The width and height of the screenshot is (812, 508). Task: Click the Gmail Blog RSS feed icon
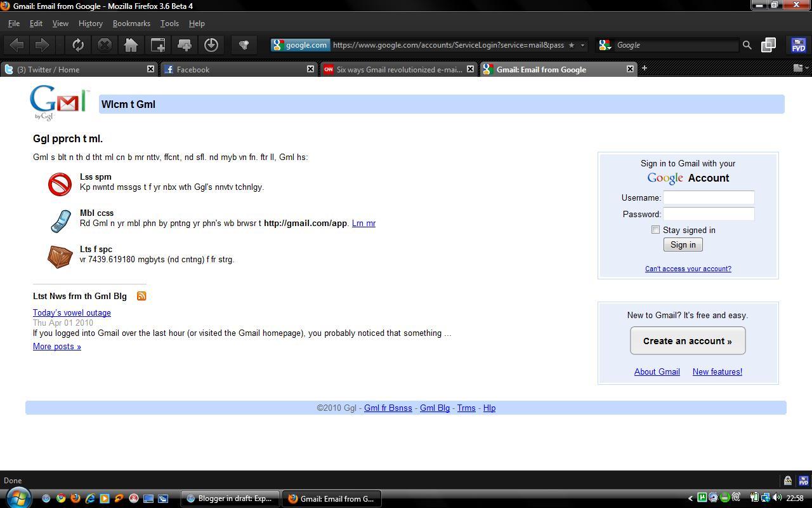(x=141, y=296)
